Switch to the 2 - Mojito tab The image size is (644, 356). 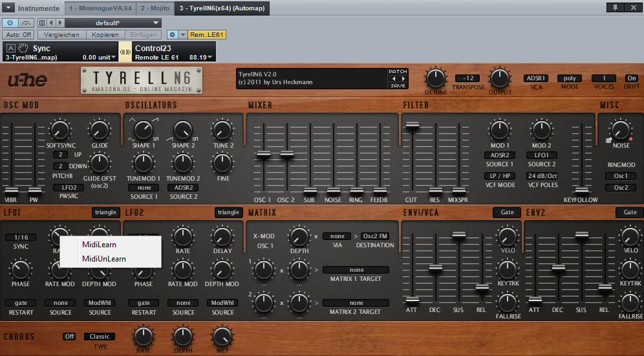click(x=155, y=8)
